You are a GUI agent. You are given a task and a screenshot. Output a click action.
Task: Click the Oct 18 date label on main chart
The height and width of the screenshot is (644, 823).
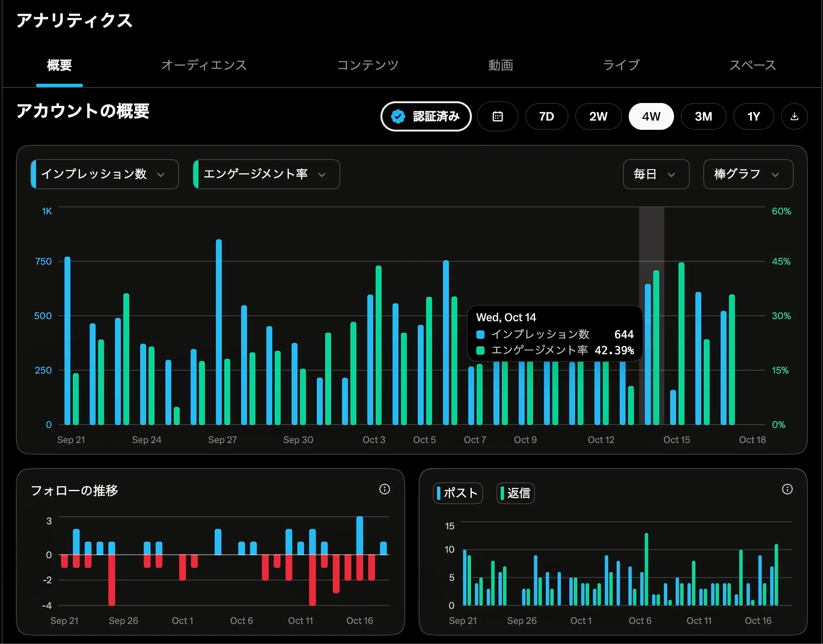point(752,440)
